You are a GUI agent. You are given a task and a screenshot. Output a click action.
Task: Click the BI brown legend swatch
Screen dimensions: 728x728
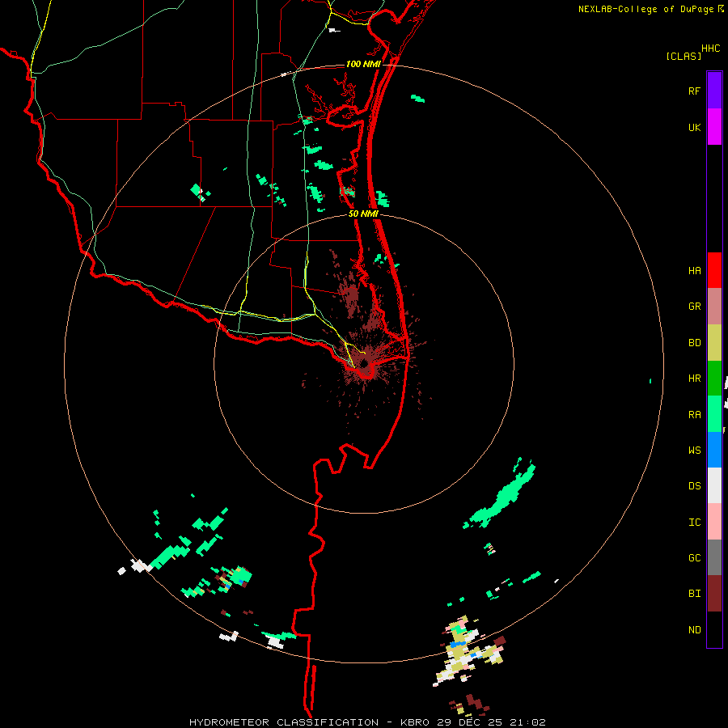click(x=714, y=594)
